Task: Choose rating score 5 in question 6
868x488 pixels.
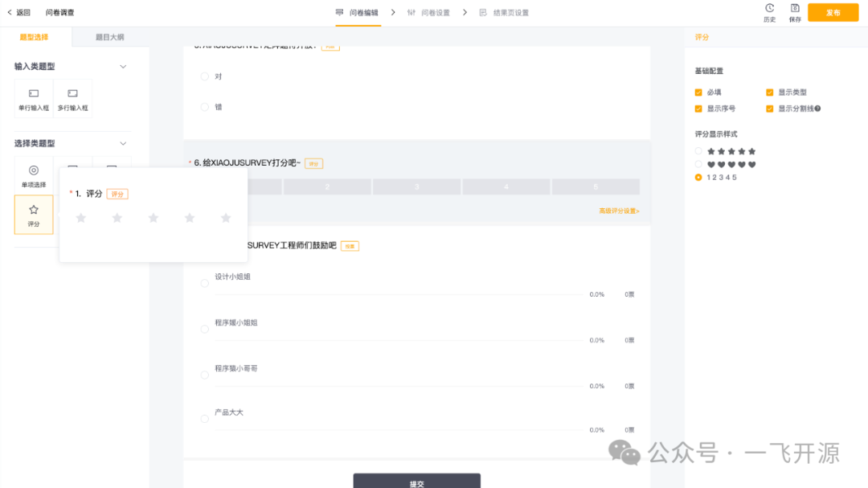Action: pyautogui.click(x=596, y=187)
